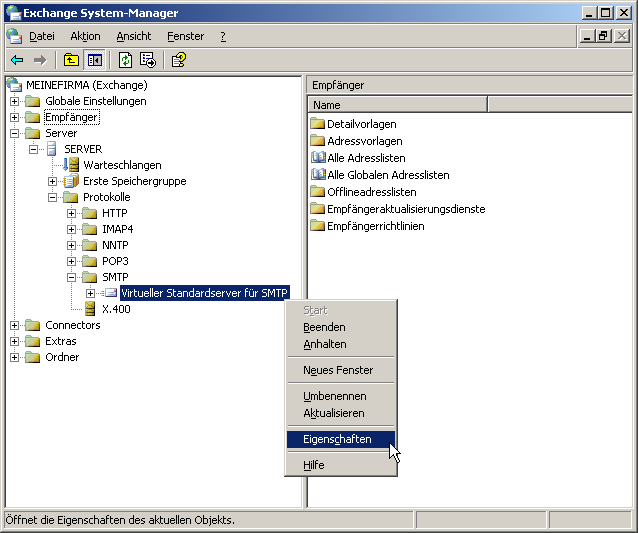Restore the inner MMC child window

click(603, 36)
